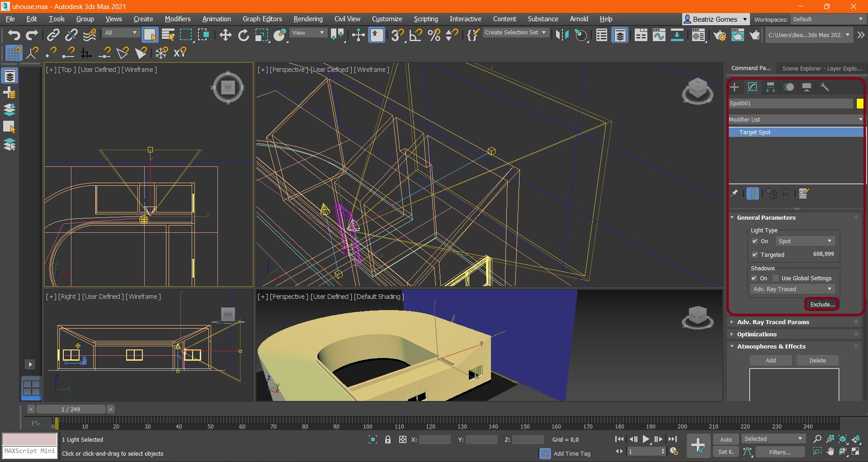The image size is (868, 462).
Task: Open the Rendering menu
Action: pos(308,19)
